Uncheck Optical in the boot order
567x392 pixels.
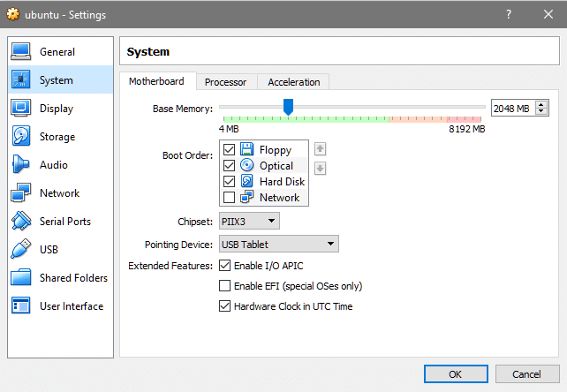click(x=229, y=165)
